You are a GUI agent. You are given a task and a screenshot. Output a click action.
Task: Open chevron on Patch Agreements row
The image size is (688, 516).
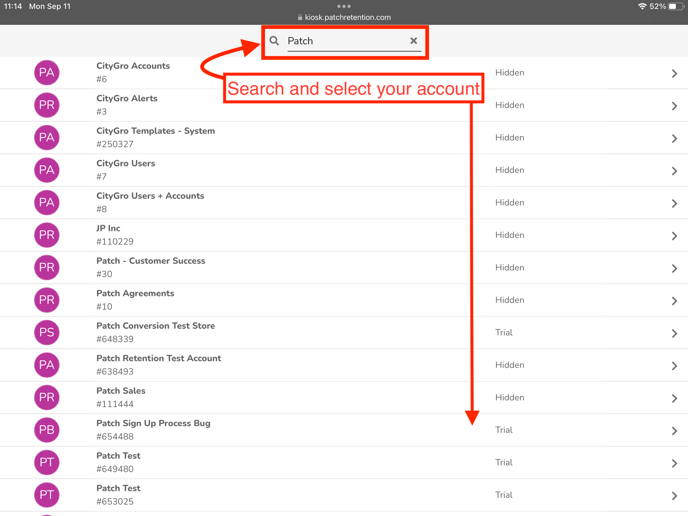pos(674,301)
